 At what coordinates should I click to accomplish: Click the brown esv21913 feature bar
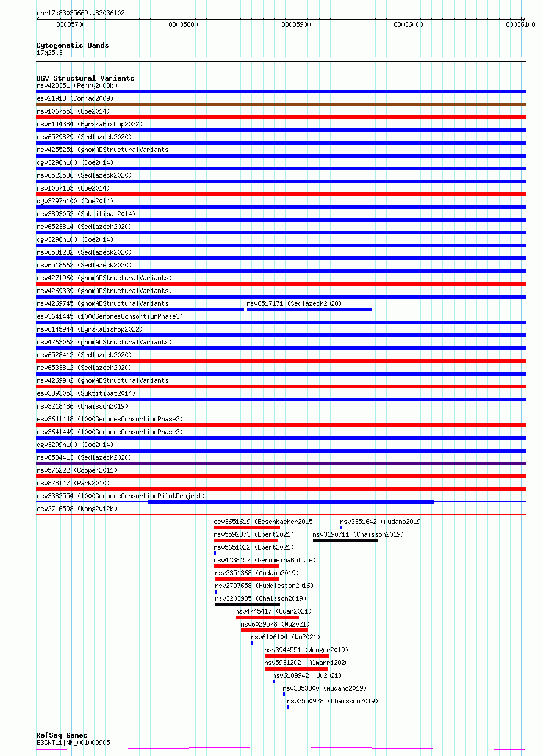[281, 104]
